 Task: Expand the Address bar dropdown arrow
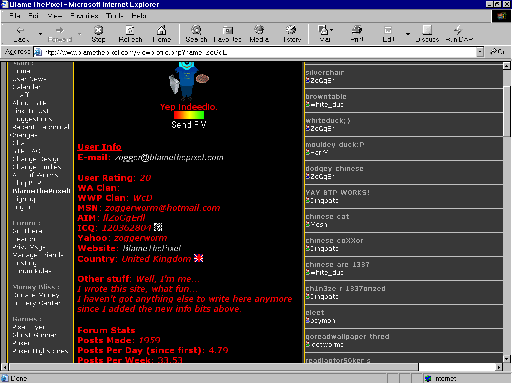pos(480,52)
